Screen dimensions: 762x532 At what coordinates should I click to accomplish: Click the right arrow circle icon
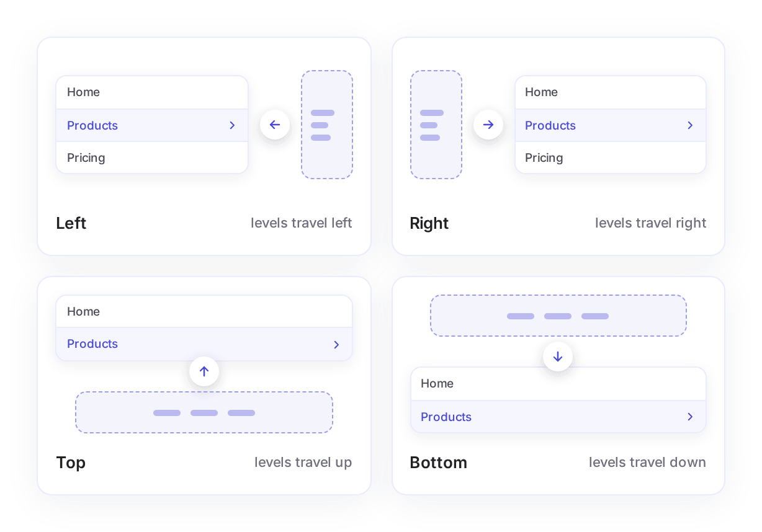488,125
